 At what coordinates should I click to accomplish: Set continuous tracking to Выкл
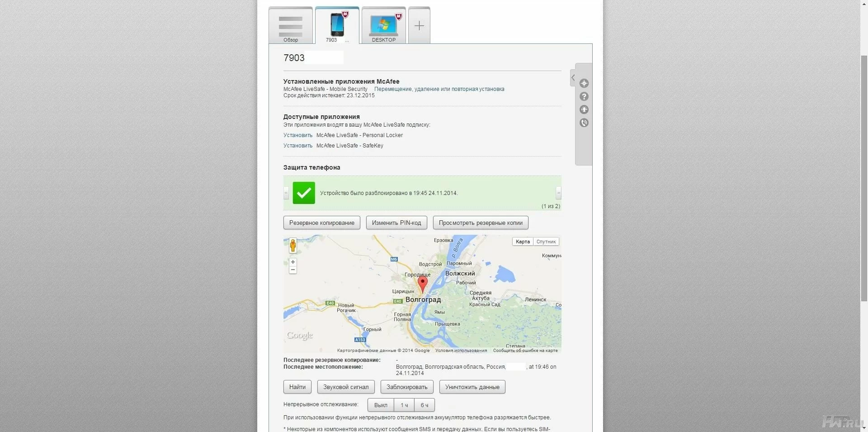(381, 405)
